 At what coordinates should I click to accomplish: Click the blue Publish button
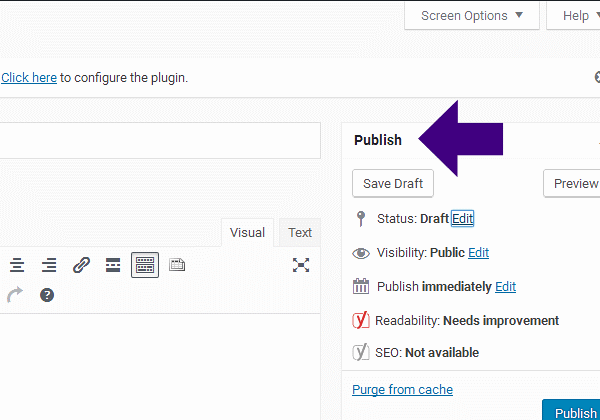574,412
